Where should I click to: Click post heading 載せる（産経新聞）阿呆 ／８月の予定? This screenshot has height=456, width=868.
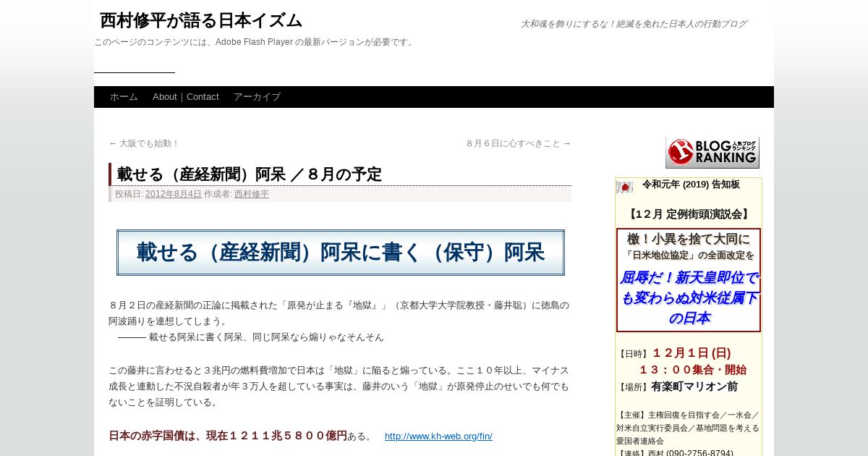[250, 174]
